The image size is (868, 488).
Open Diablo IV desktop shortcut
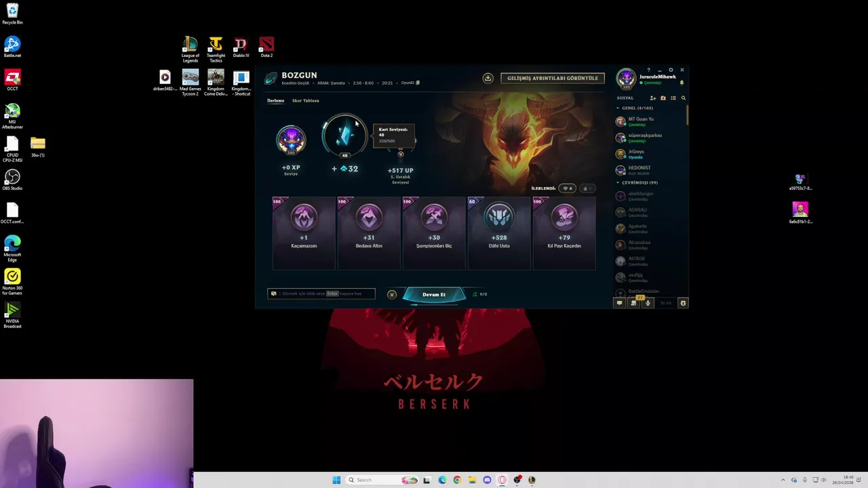pos(241,47)
